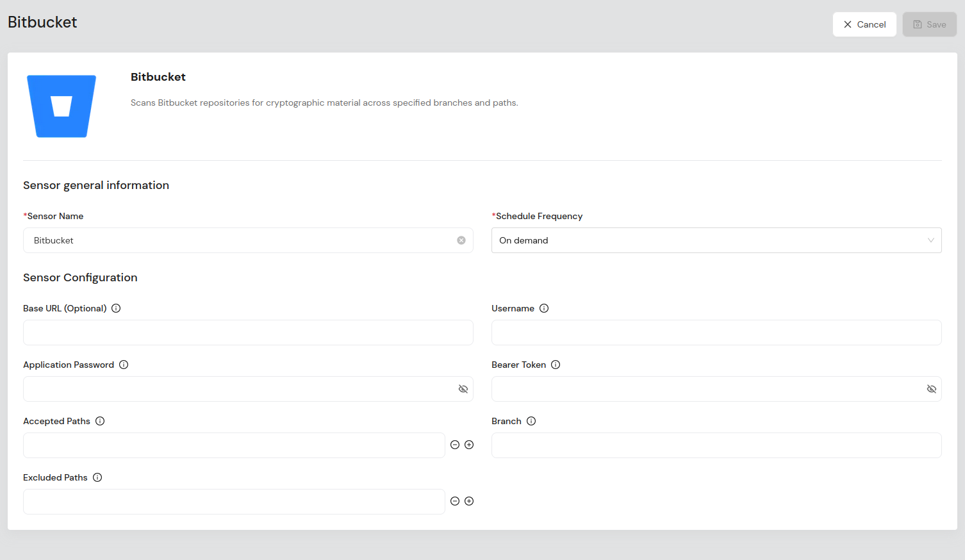The image size is (965, 560).
Task: Click the bold Bitbucket title in card
Action: tap(158, 77)
